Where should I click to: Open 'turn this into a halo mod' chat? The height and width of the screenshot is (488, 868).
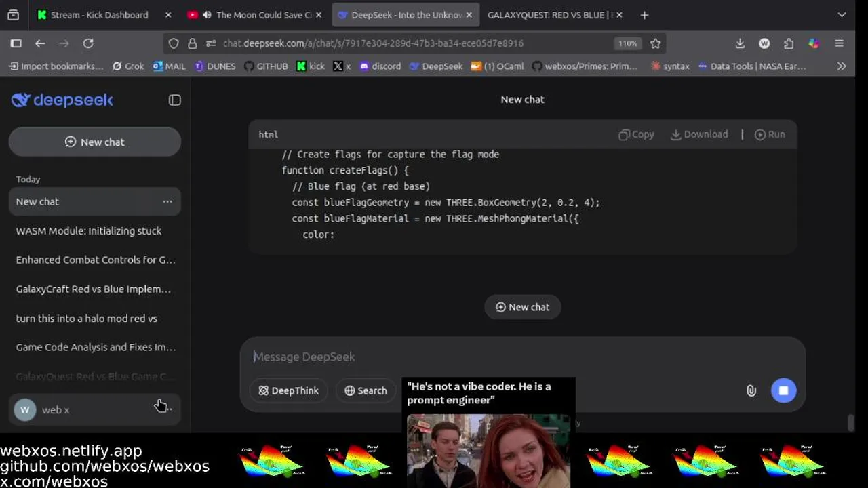coord(94,318)
